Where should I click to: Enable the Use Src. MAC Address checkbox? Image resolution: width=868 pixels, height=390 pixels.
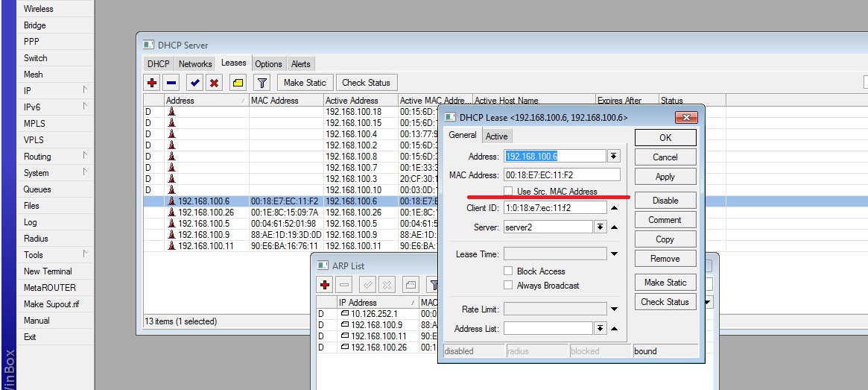509,192
